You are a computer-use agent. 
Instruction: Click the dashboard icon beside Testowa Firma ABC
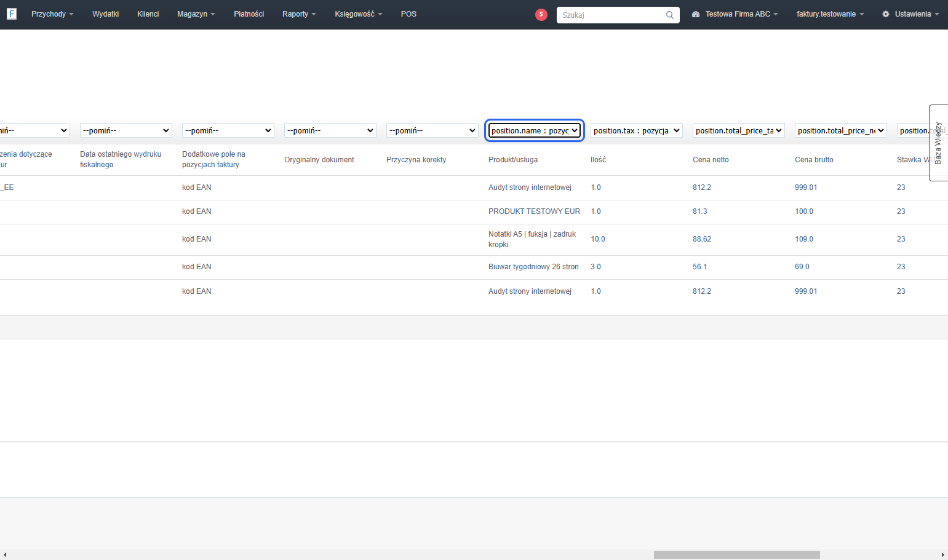(x=696, y=14)
